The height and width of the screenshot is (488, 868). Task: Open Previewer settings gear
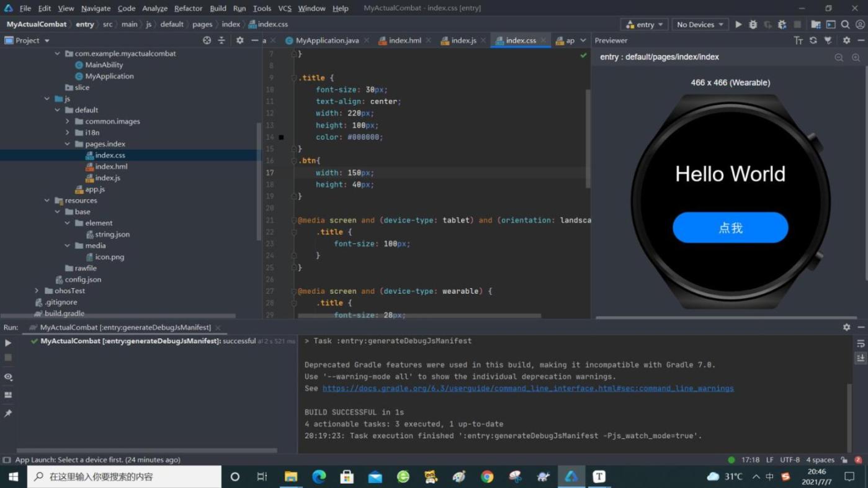pos(846,40)
